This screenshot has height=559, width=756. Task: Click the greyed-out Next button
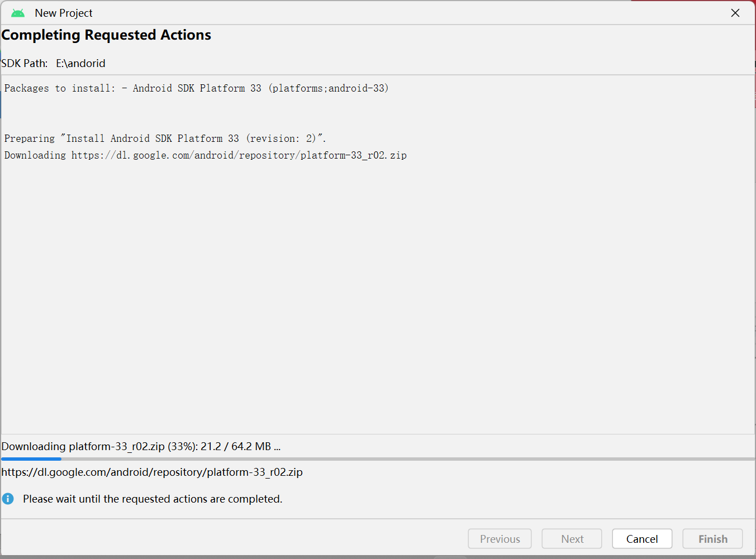coord(572,539)
